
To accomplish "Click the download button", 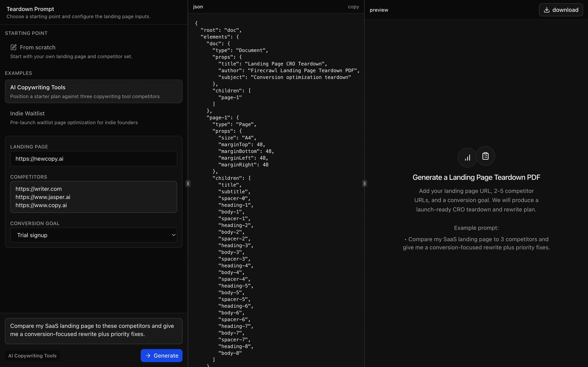I will click(561, 9).
